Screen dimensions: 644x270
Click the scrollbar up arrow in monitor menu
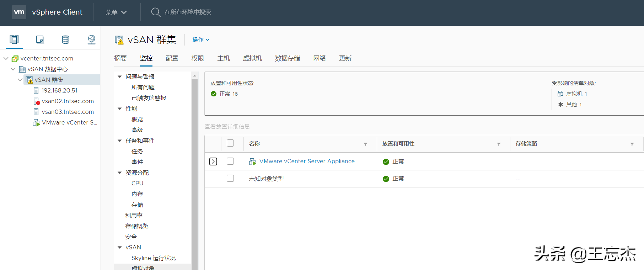click(x=194, y=75)
